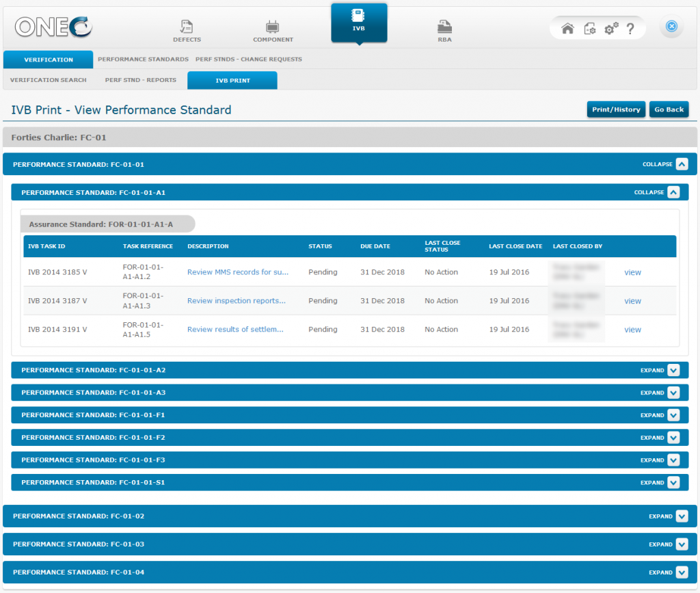Open Perf Stnds - Change Requests tab
Image resolution: width=700 pixels, height=593 pixels.
[249, 59]
